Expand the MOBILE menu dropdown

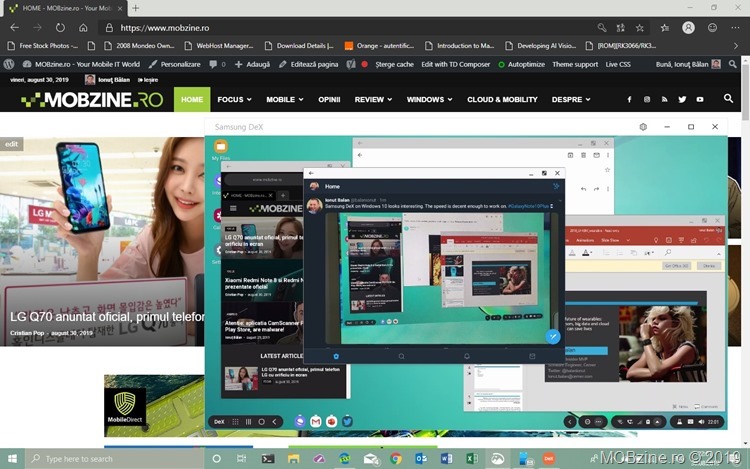(x=285, y=99)
